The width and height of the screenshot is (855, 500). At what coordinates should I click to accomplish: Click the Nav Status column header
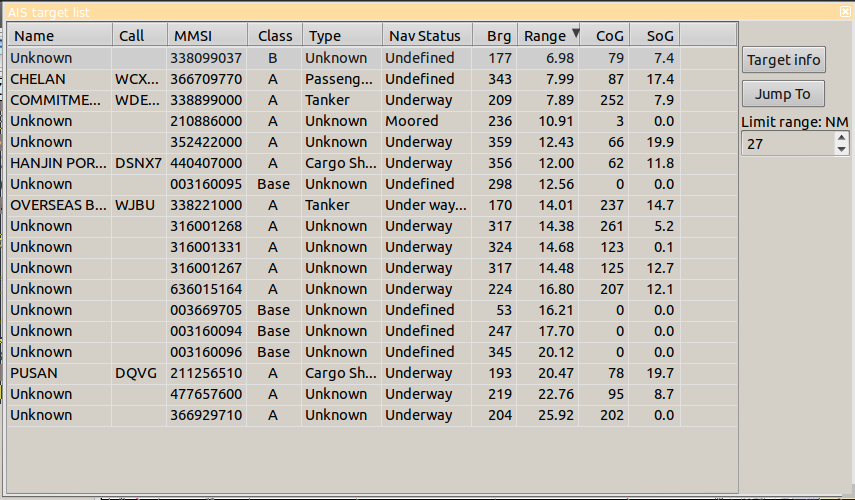point(426,36)
